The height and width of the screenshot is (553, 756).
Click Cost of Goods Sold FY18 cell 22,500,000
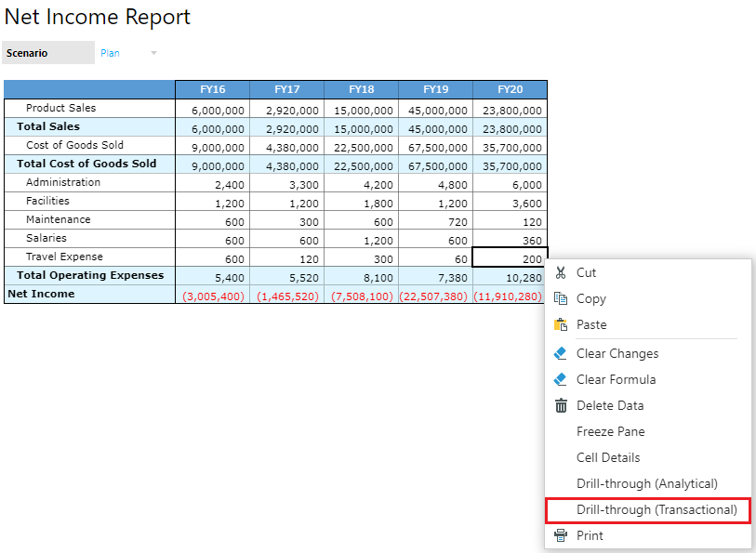click(361, 146)
